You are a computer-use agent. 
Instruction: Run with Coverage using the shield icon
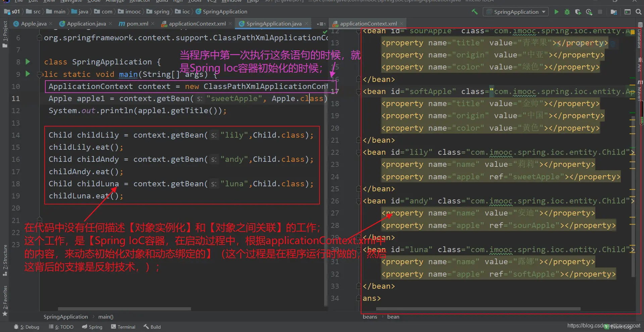(x=578, y=12)
